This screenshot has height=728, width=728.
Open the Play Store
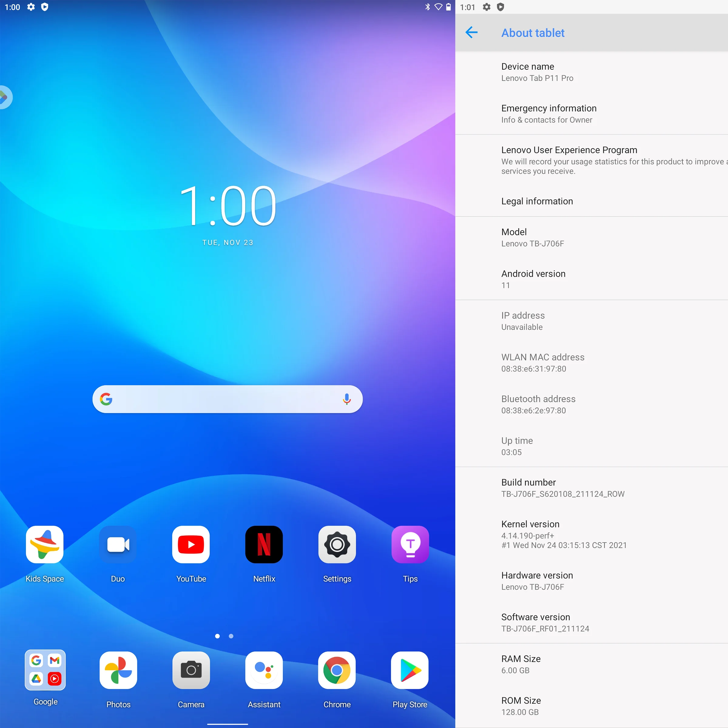pyautogui.click(x=409, y=670)
